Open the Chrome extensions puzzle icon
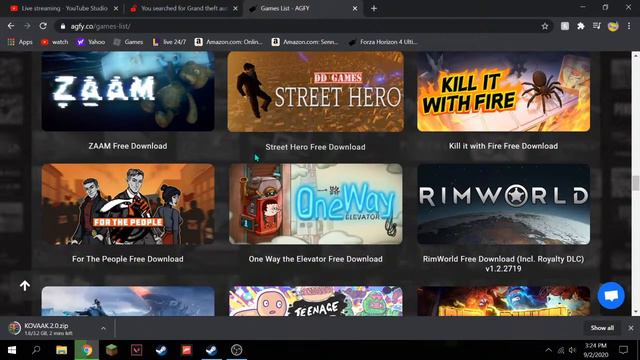The image size is (640, 360). [x=580, y=26]
